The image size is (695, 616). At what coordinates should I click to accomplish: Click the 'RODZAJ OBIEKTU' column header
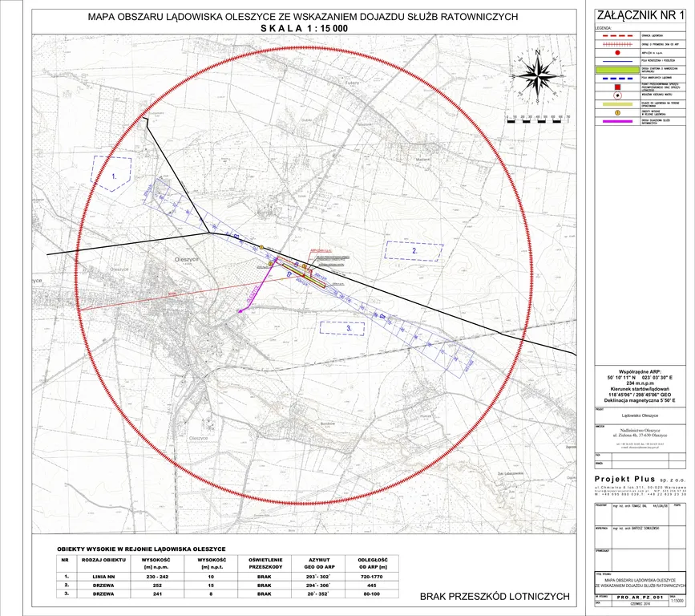(x=103, y=560)
